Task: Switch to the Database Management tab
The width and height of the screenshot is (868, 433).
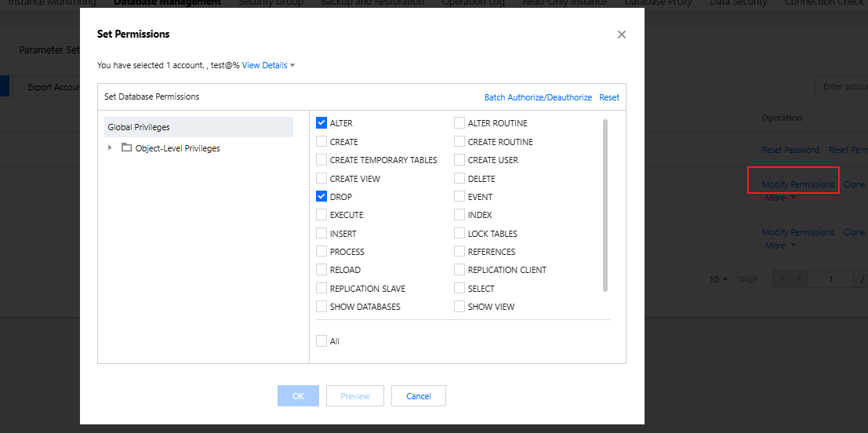Action: [x=167, y=3]
